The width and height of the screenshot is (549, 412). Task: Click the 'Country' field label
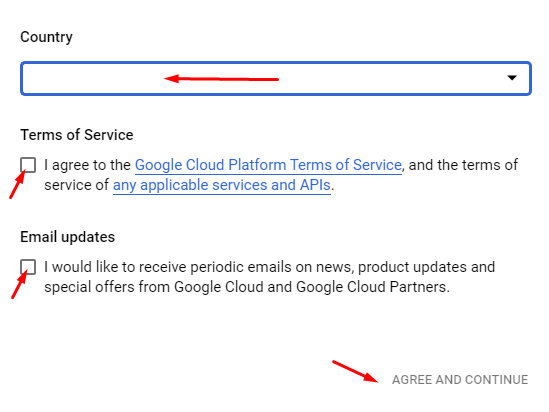[x=47, y=37]
